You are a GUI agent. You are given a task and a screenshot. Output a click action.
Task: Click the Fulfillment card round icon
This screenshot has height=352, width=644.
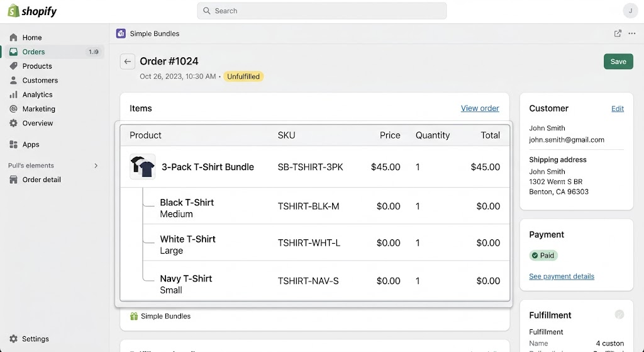pyautogui.click(x=619, y=315)
